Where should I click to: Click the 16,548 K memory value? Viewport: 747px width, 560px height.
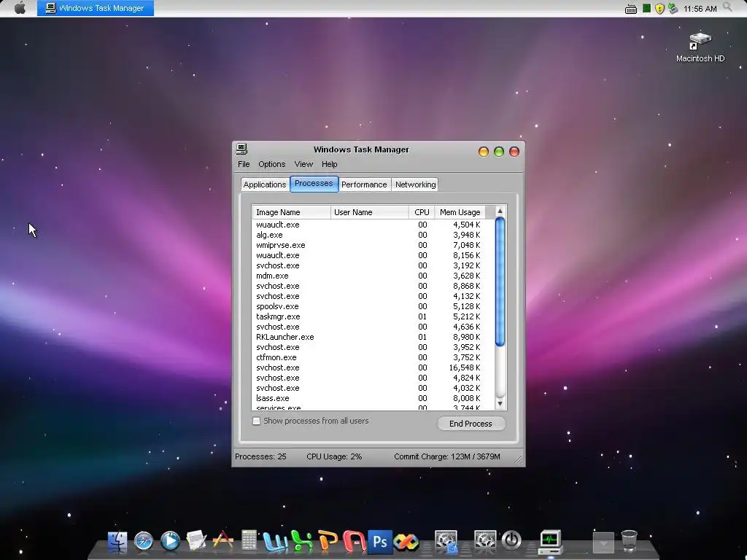click(465, 367)
